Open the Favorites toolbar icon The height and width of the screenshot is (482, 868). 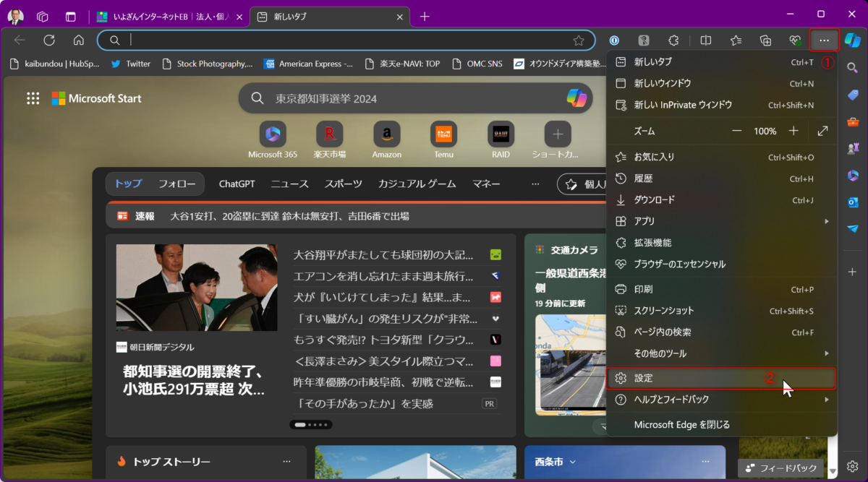[x=736, y=40]
